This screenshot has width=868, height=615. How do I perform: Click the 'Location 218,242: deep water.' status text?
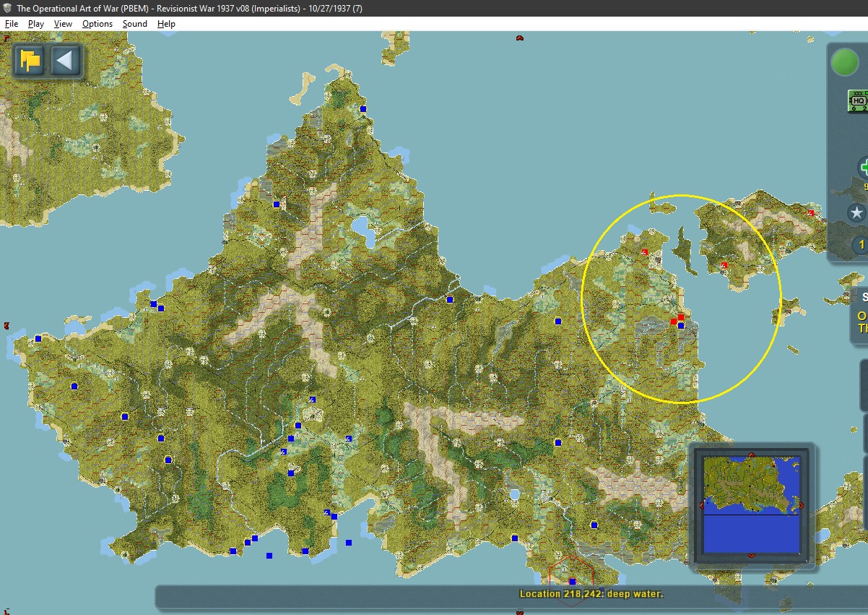click(591, 594)
